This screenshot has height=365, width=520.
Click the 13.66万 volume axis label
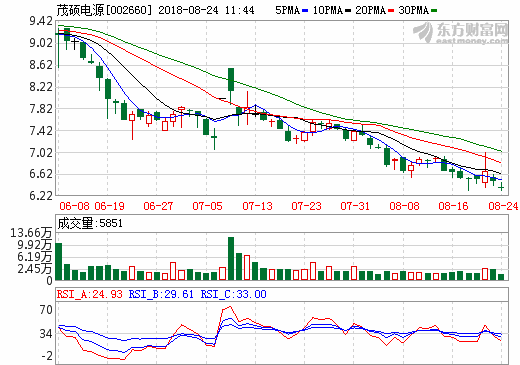[x=31, y=233]
